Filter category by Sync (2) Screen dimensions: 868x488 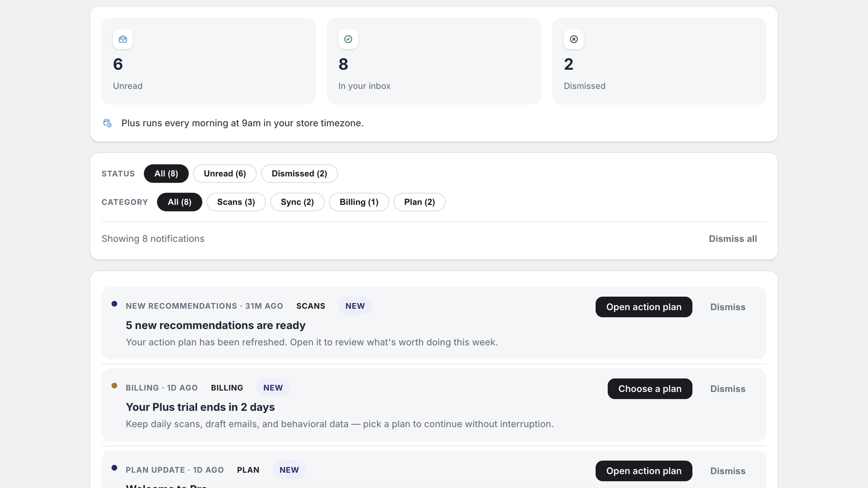click(x=297, y=202)
